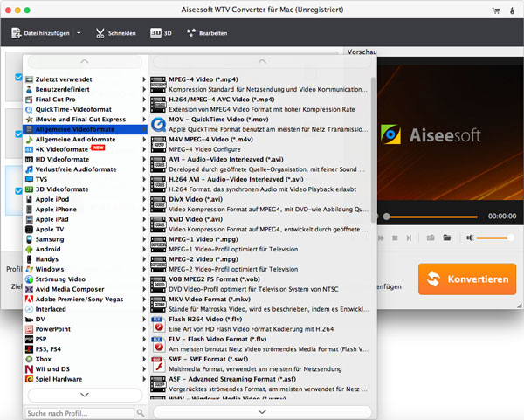
Task: Click the stop playback button
Action: [395, 238]
